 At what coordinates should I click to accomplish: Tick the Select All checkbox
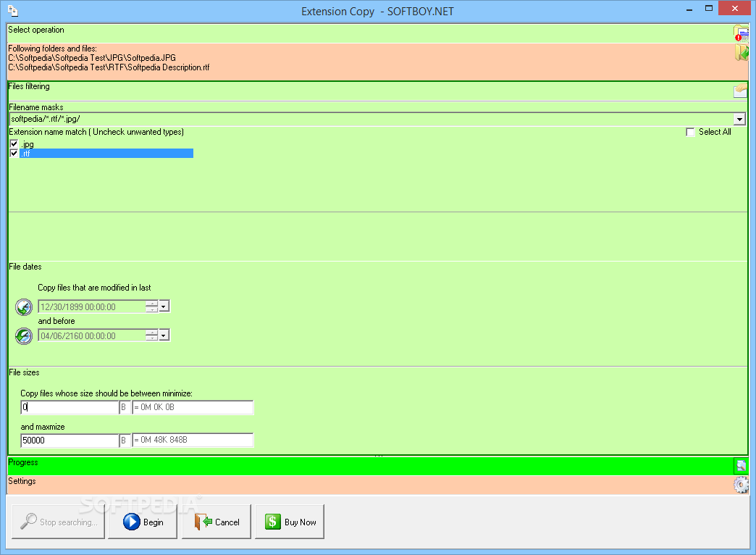(x=690, y=133)
